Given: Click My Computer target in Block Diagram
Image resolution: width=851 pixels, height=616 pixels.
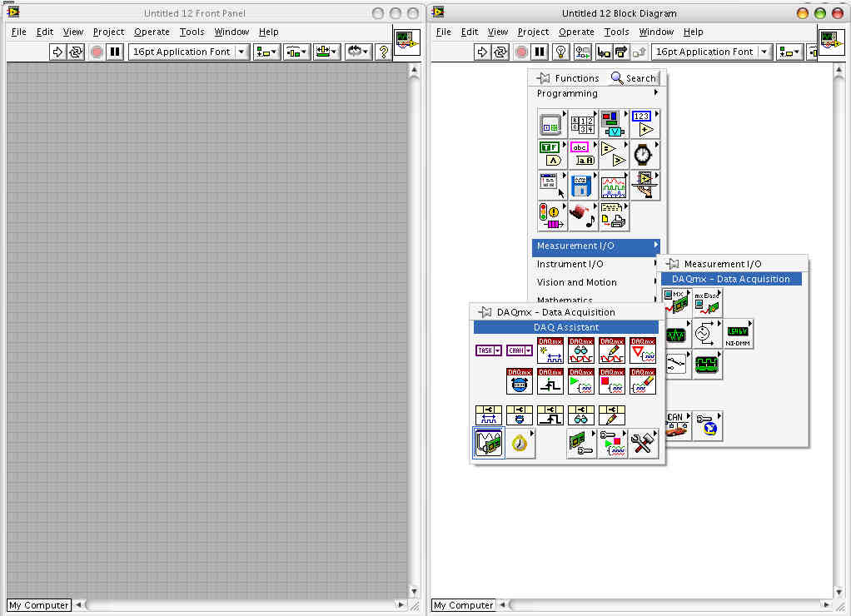Looking at the screenshot, I should click(x=463, y=605).
